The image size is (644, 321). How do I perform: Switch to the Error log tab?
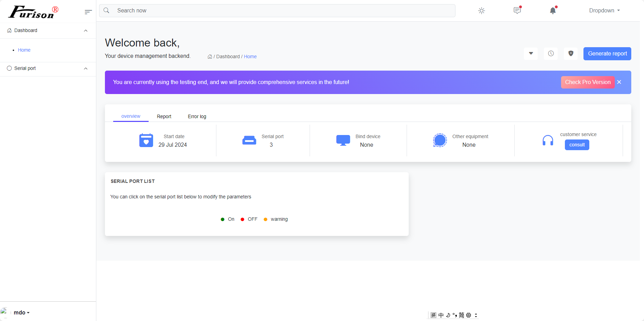(197, 117)
